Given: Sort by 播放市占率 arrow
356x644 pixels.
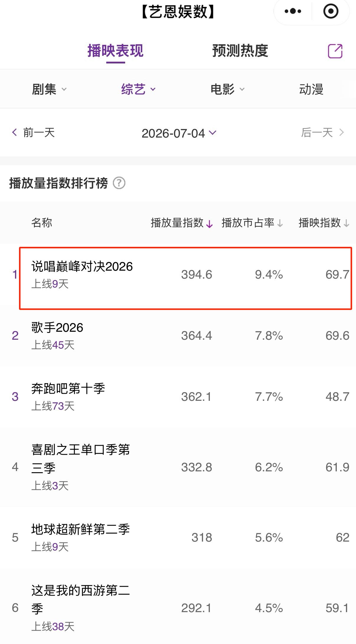Looking at the screenshot, I should (x=280, y=223).
